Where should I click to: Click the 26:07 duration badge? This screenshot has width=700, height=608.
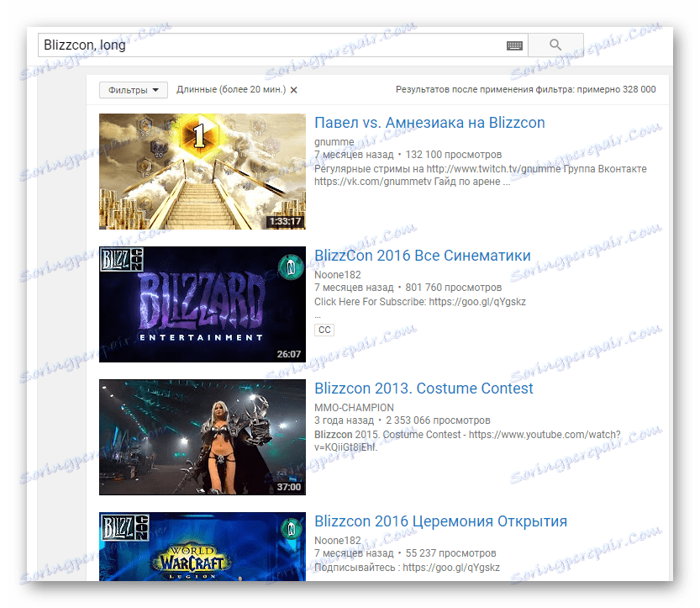click(x=289, y=354)
